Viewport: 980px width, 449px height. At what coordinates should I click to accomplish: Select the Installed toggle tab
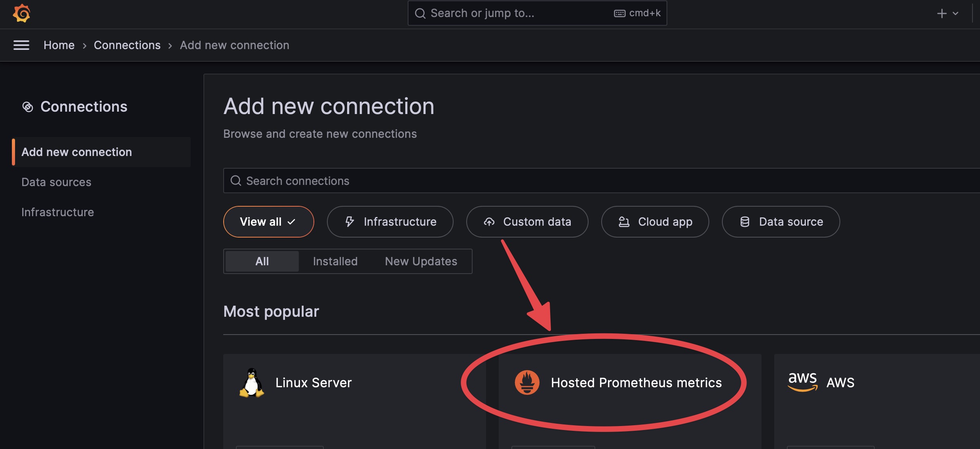click(x=335, y=261)
